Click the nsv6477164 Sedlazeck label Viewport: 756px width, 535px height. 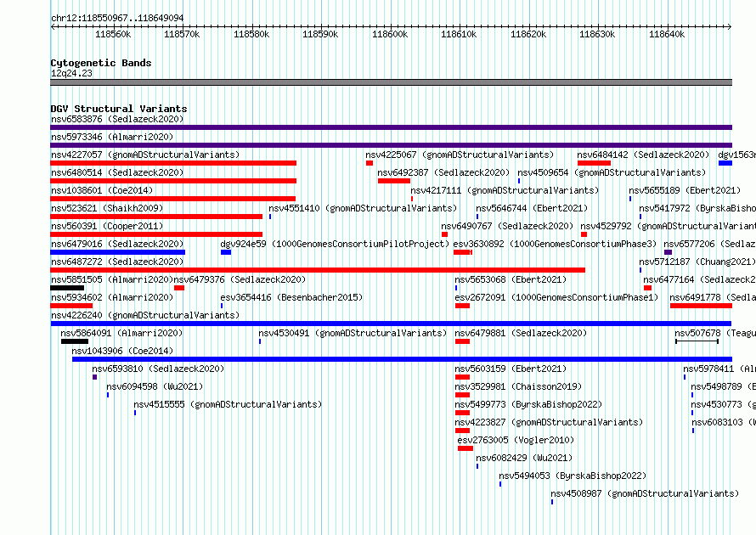(x=699, y=279)
